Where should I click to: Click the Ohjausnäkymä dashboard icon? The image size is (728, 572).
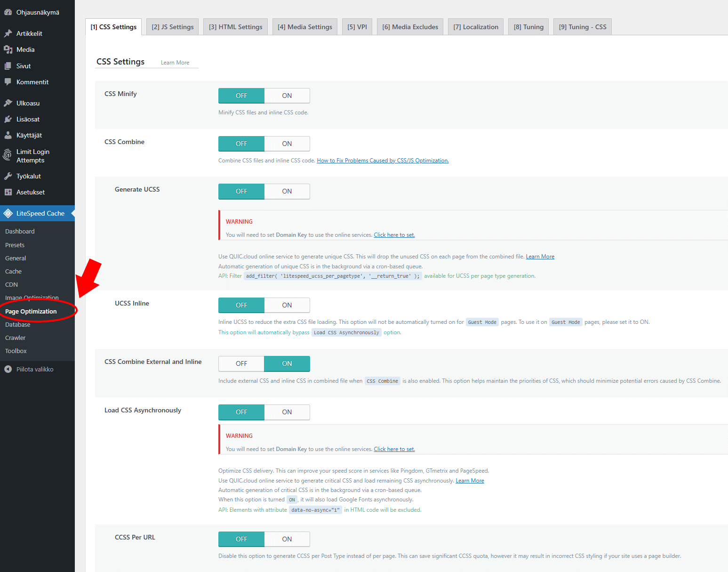[x=8, y=12]
